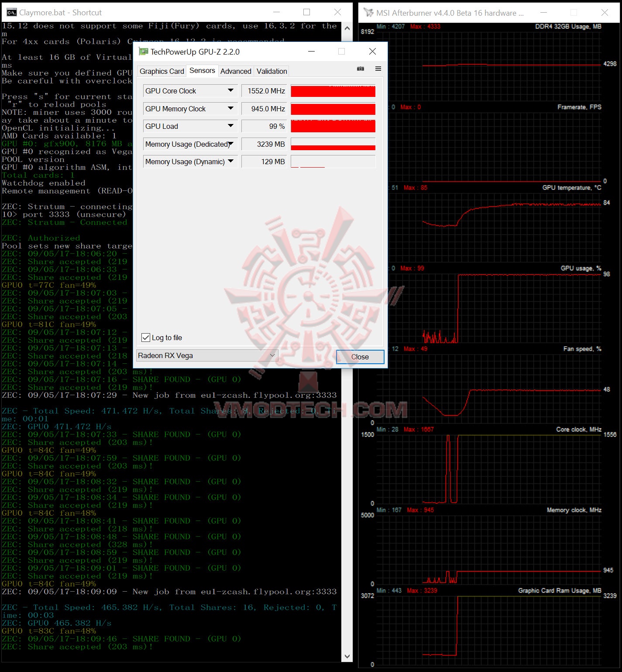Screen dimensions: 622x672
Task: Close the GPU-Z window with the X
Action: click(x=372, y=51)
